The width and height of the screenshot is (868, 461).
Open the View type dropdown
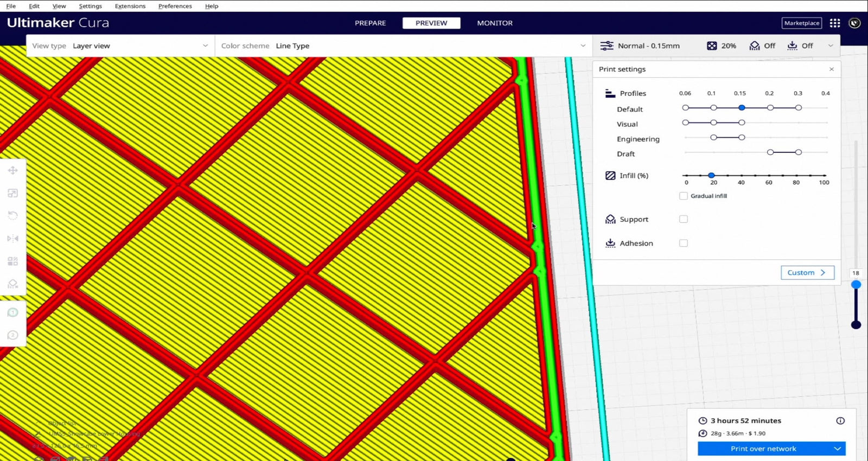point(120,46)
